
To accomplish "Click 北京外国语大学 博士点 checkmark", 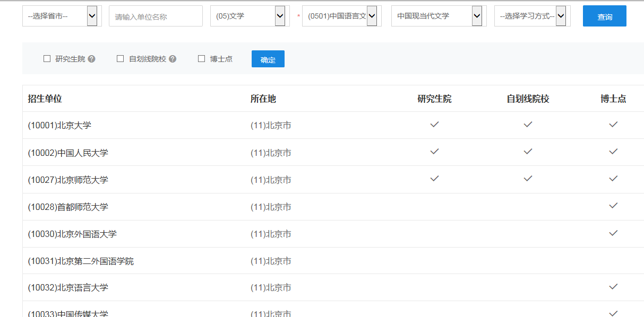I will [613, 232].
